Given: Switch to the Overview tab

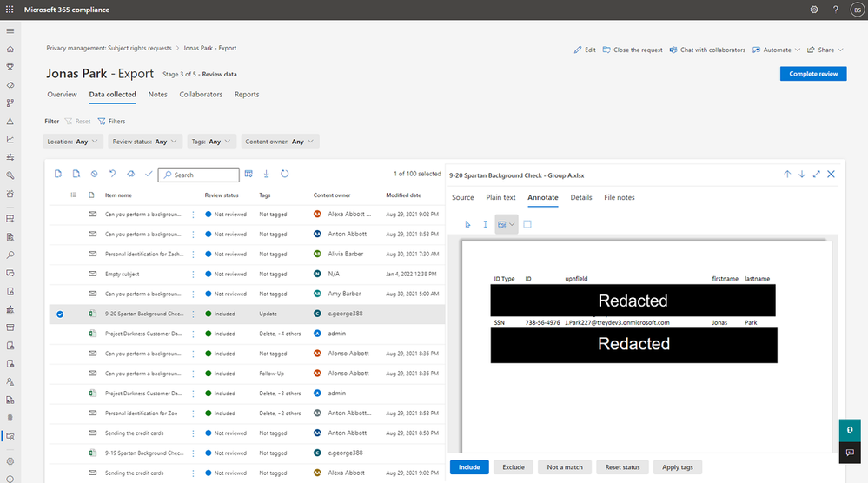Looking at the screenshot, I should pyautogui.click(x=62, y=95).
